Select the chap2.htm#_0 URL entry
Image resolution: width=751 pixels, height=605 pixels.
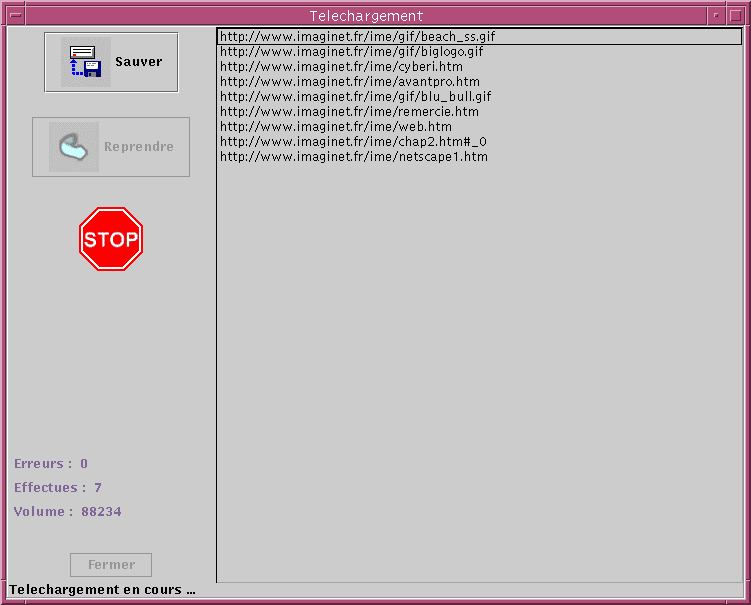click(x=353, y=142)
